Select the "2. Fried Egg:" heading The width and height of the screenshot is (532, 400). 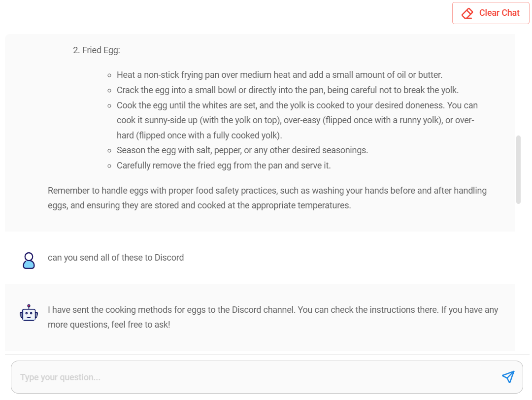(97, 50)
